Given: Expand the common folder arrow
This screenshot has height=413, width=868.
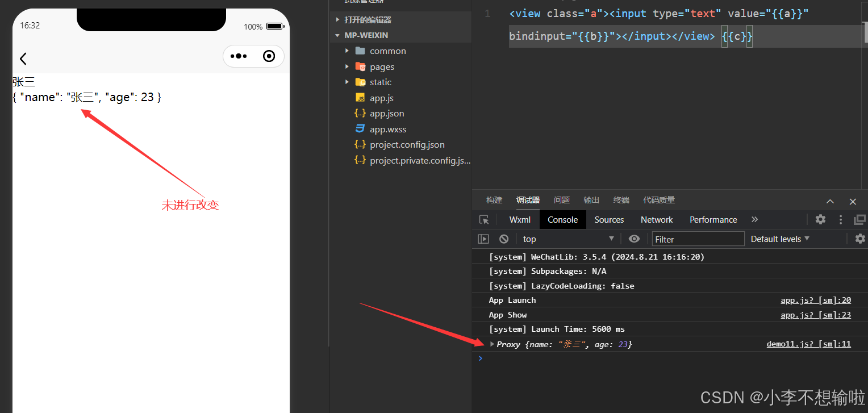Looking at the screenshot, I should click(x=347, y=51).
